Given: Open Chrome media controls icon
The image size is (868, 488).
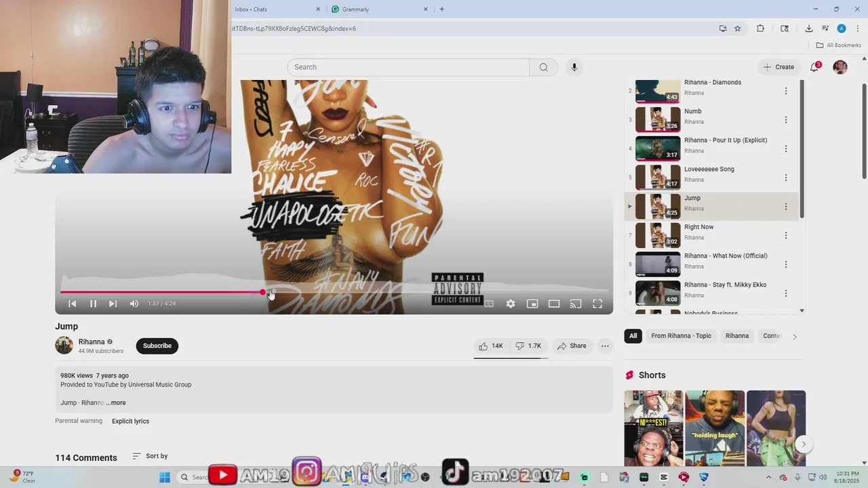Looking at the screenshot, I should (x=825, y=28).
